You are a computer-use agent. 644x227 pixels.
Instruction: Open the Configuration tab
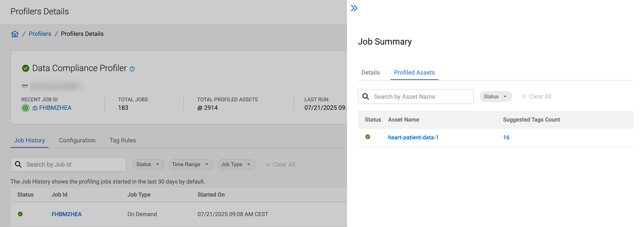click(x=77, y=140)
